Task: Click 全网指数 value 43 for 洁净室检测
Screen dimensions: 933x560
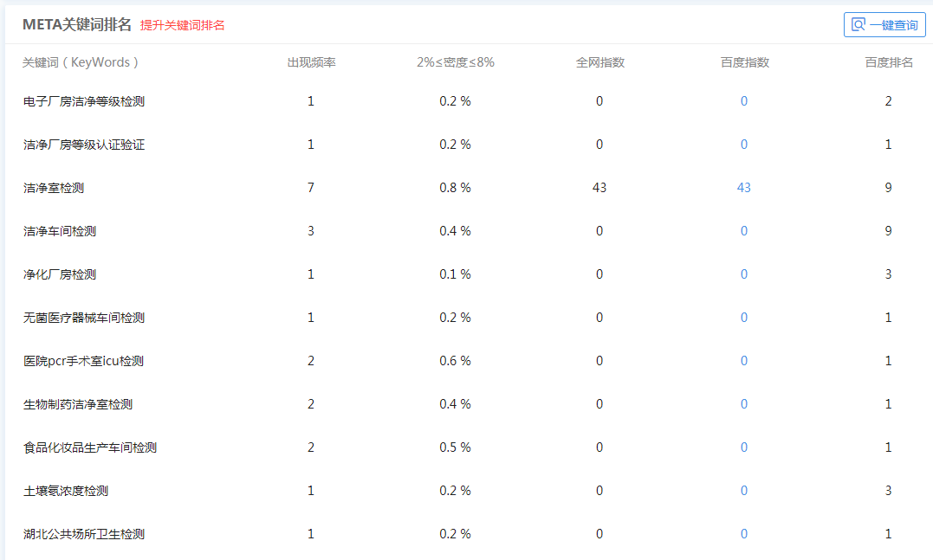Action: pyautogui.click(x=599, y=188)
